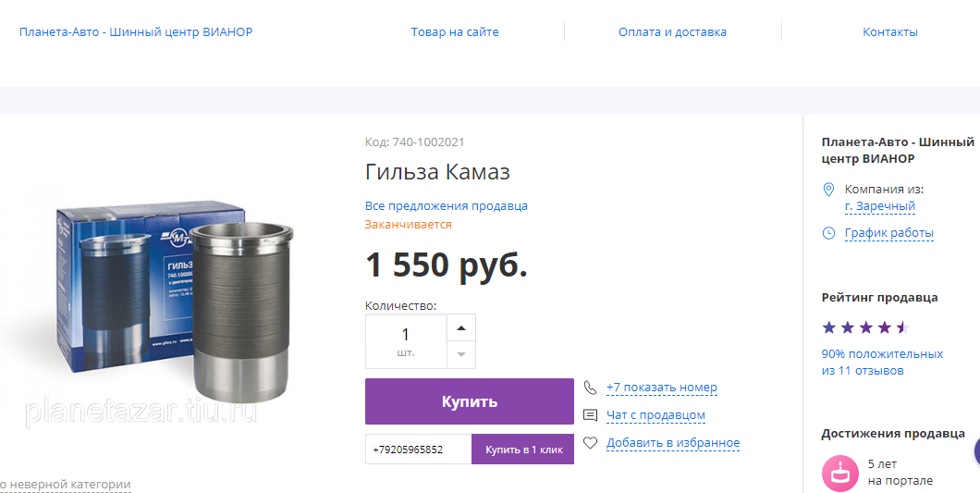The image size is (980, 493).
Task: Increase quantity with up arrow
Action: point(461,327)
